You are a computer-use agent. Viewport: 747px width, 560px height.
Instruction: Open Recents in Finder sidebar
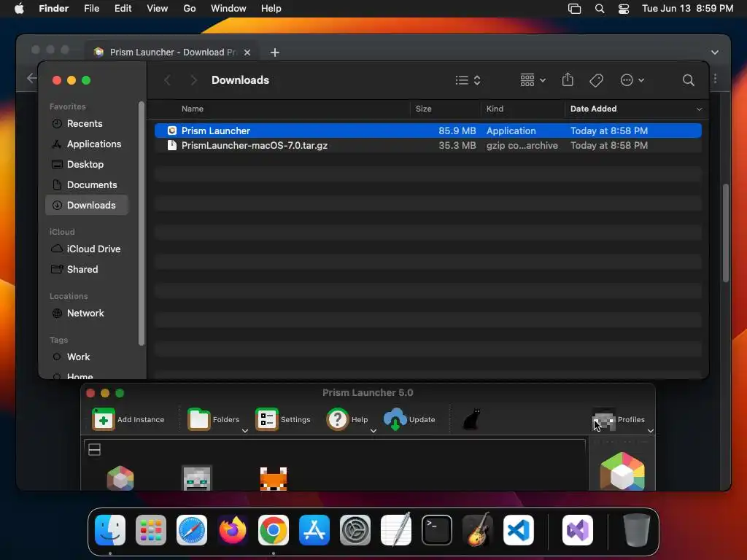pyautogui.click(x=88, y=123)
